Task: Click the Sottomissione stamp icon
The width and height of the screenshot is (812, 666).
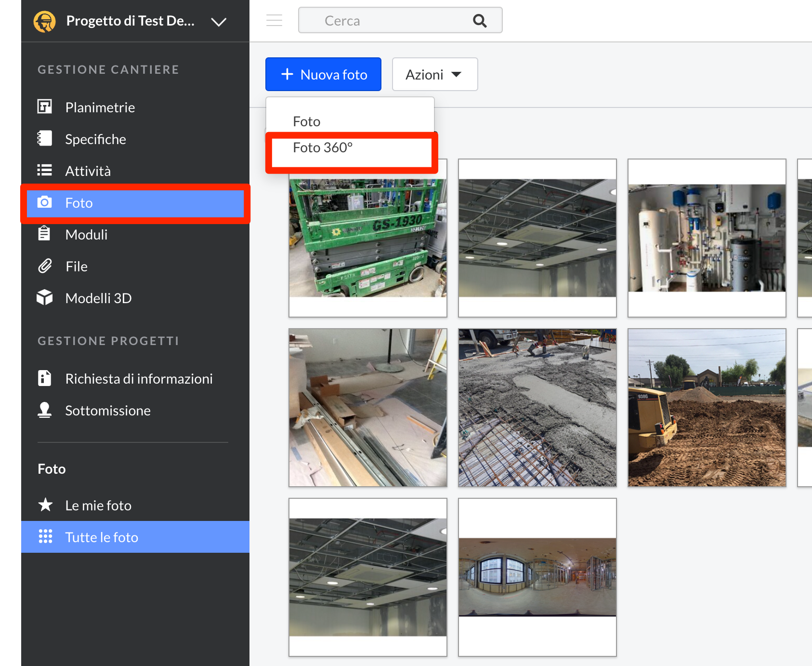Action: (45, 410)
